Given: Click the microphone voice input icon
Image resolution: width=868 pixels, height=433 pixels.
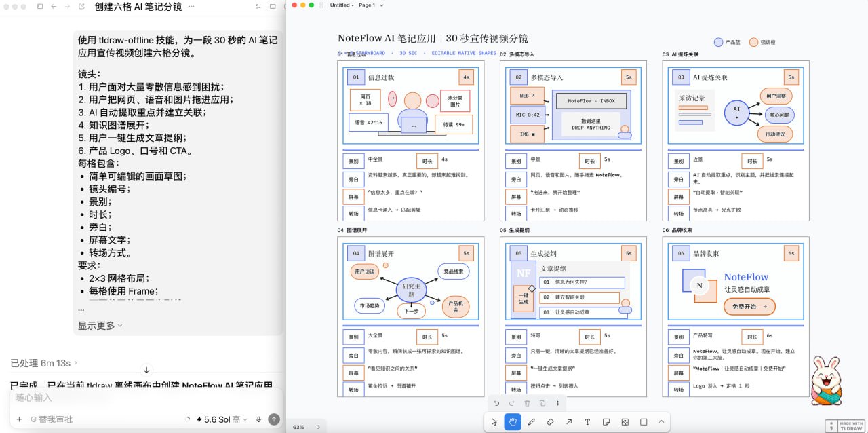Looking at the screenshot, I should 258,419.
